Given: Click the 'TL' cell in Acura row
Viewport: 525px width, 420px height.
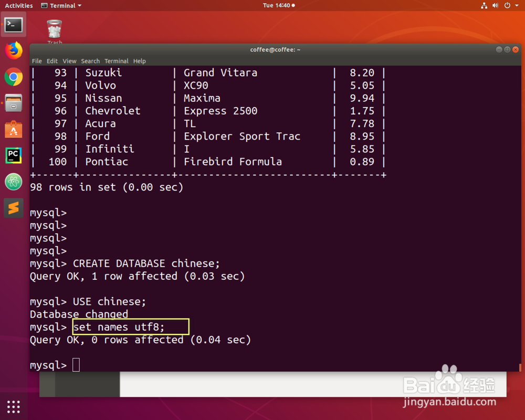Looking at the screenshot, I should [x=190, y=123].
